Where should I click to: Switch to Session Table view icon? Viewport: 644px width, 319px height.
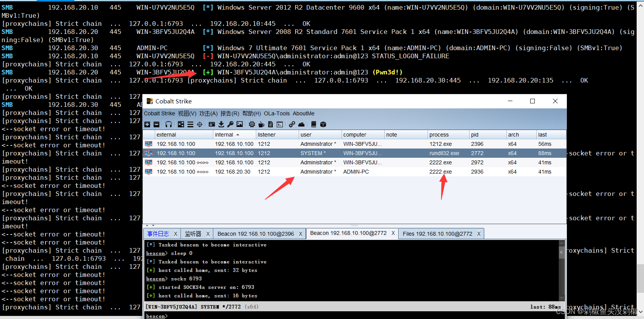click(190, 124)
